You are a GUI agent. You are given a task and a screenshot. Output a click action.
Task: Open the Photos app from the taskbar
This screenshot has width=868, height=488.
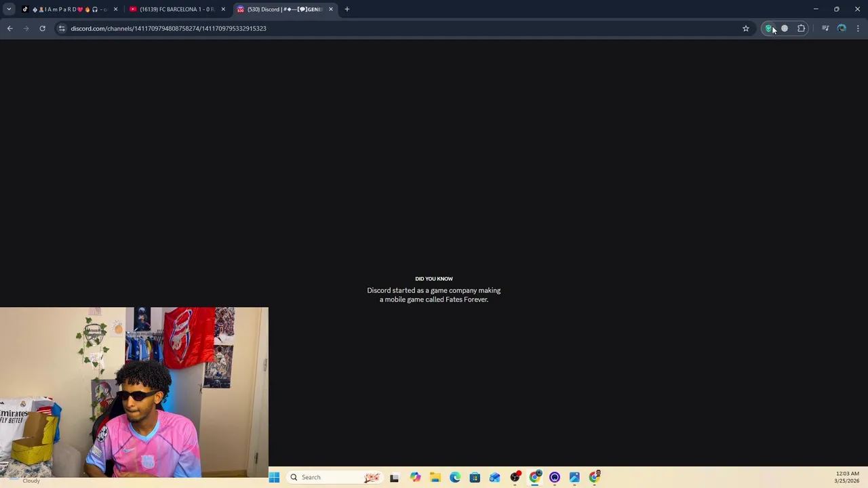[574, 477]
